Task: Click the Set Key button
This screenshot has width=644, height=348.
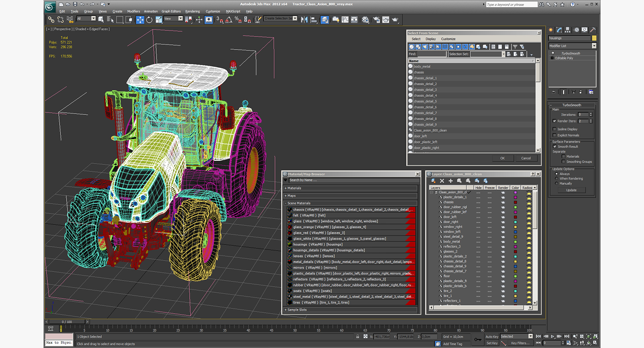Action: 492,343
